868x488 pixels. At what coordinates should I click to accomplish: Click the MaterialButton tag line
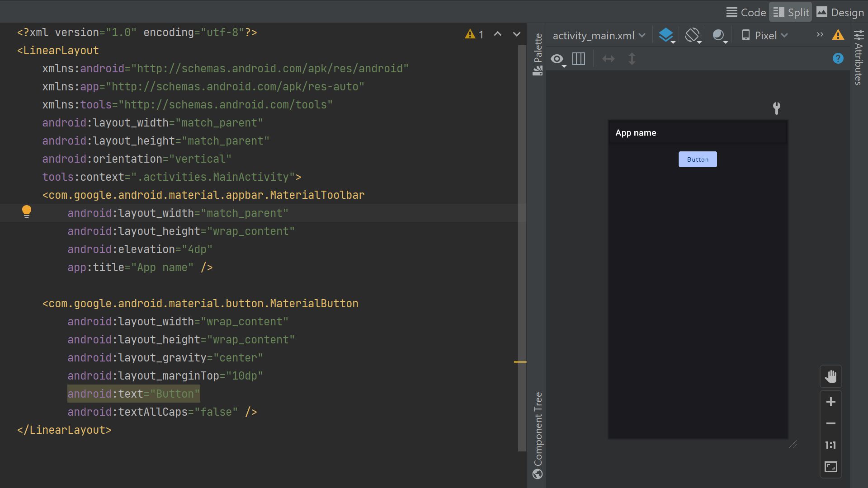(200, 303)
